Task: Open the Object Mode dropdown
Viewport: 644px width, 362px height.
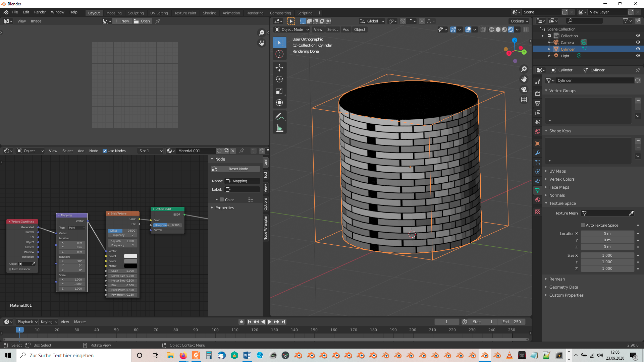Action: pyautogui.click(x=292, y=29)
